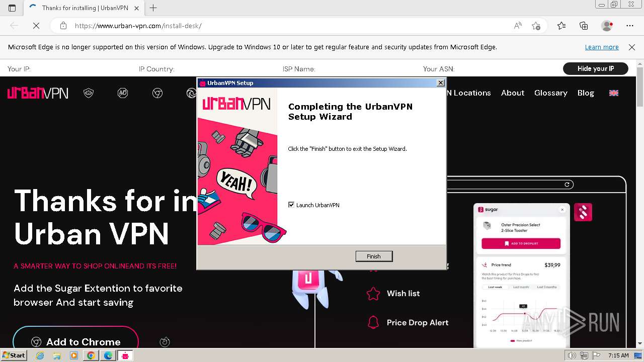This screenshot has width=644, height=362.
Task: Select Last 3 months tab in price trend
Action: (547, 287)
